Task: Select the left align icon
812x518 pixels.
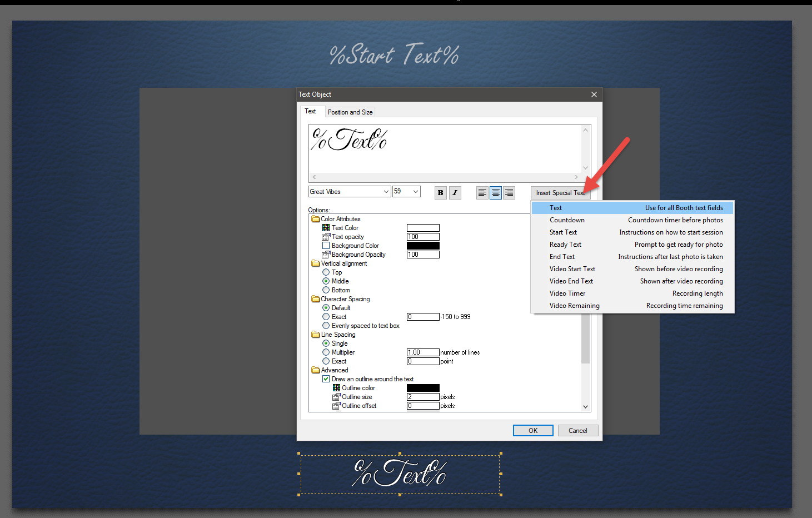Action: point(482,192)
